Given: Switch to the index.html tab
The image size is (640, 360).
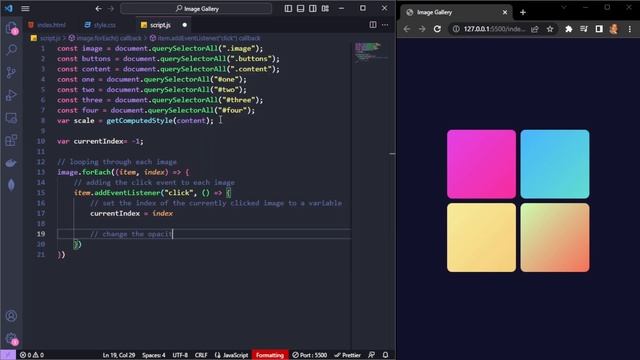Looking at the screenshot, I should (x=48, y=25).
